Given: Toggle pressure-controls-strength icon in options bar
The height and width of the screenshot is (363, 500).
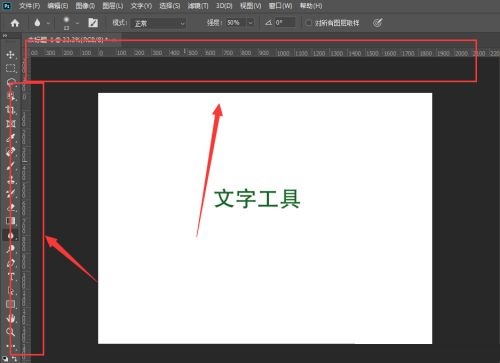Looking at the screenshot, I should click(377, 23).
